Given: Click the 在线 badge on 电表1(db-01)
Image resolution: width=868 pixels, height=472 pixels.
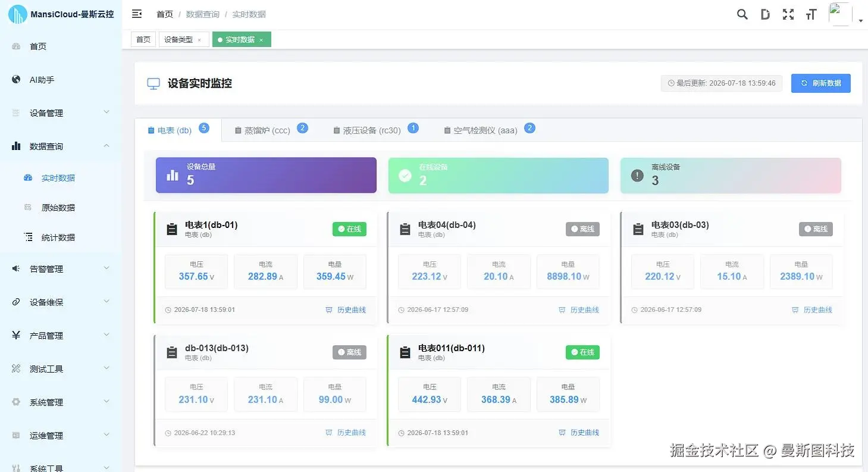Looking at the screenshot, I should coord(349,229).
